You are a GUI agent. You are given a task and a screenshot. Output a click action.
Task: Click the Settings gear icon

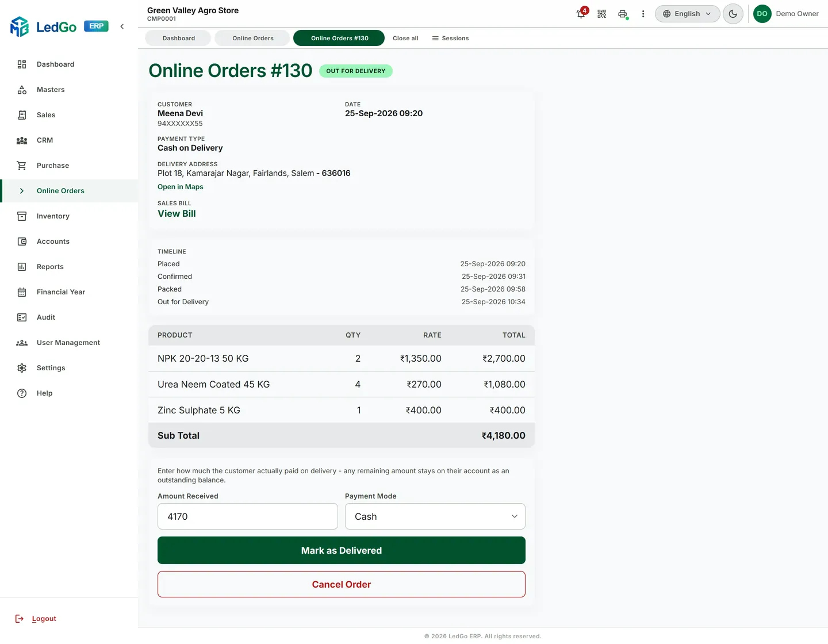pos(22,368)
